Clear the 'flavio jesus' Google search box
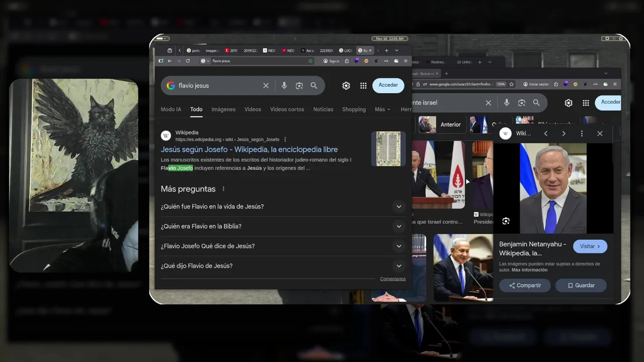This screenshot has height=362, width=644. point(266,85)
